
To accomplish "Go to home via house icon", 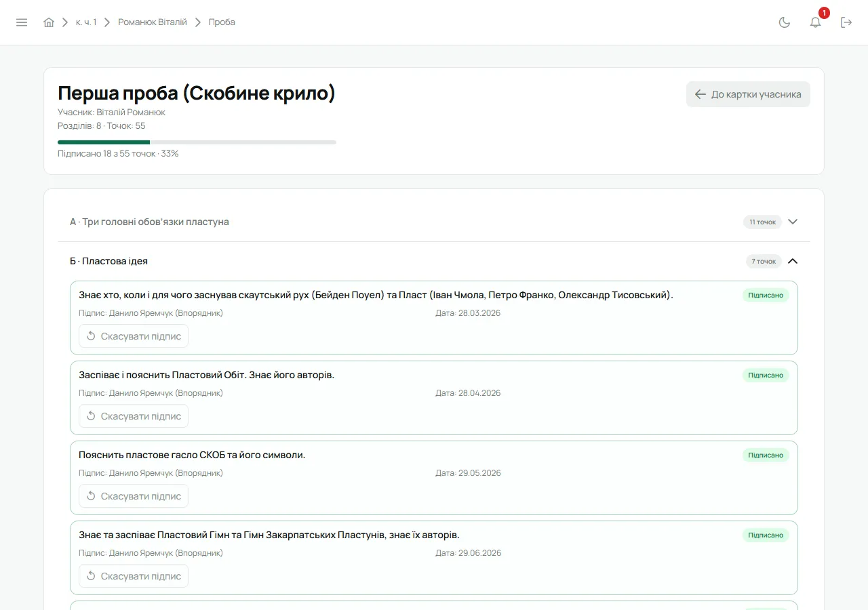I will pos(49,22).
